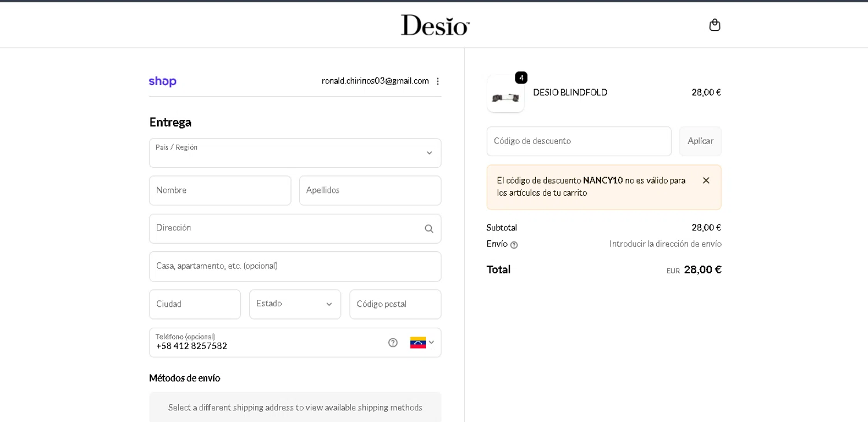Open the shopping bag cart icon
868x422 pixels.
click(x=715, y=25)
